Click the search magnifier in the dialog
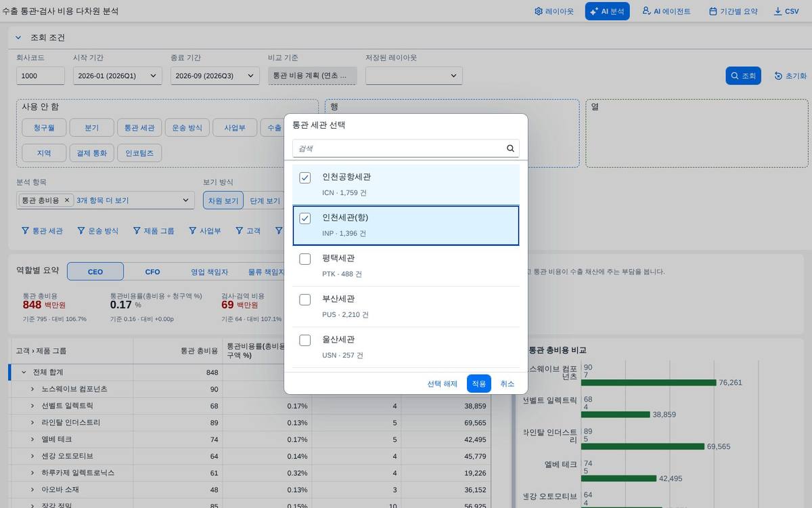 (510, 148)
